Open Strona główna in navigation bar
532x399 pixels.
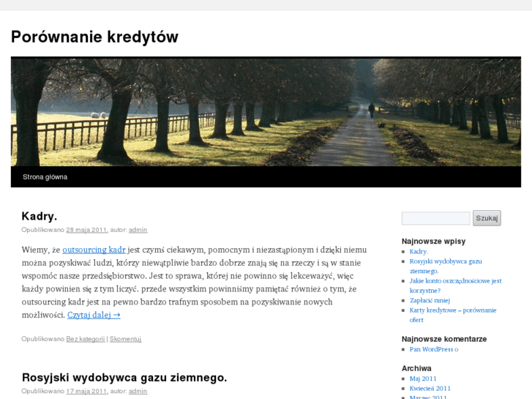pyautogui.click(x=45, y=177)
